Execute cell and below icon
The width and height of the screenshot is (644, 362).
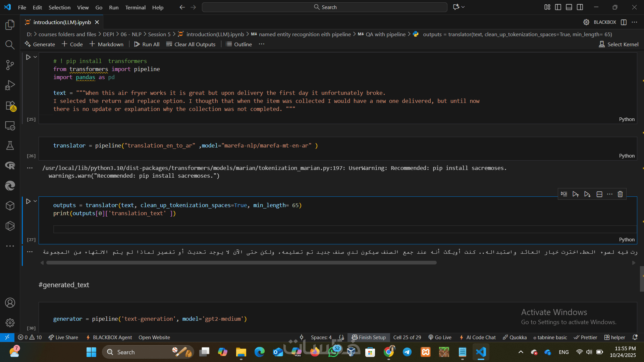[587, 194]
